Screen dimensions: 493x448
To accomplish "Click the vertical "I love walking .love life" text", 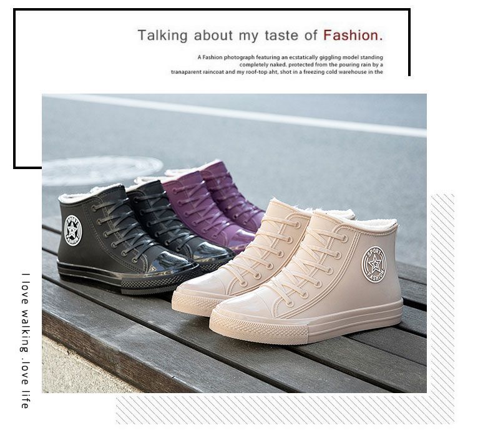I will tap(26, 341).
